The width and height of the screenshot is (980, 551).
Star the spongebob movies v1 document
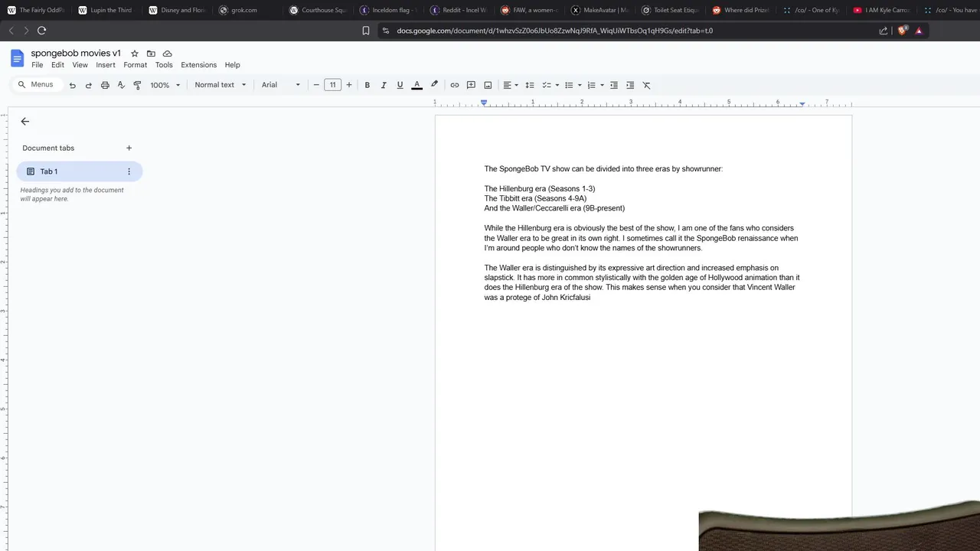pos(135,54)
